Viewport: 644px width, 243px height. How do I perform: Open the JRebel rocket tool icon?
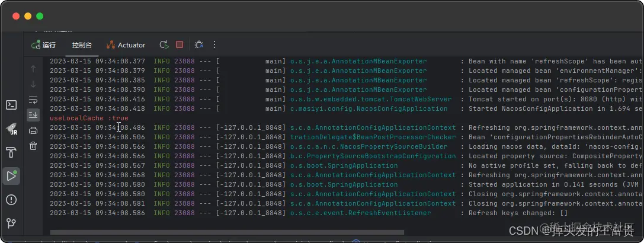[11, 129]
